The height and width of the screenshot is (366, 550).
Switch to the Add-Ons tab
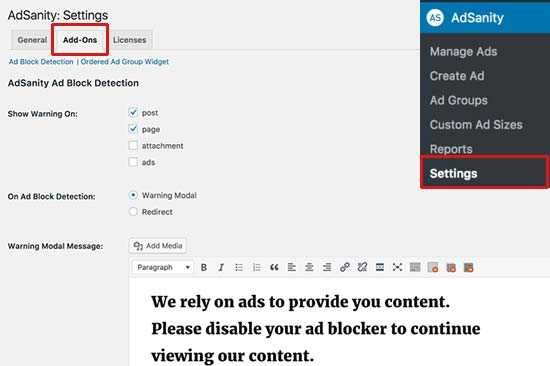(x=80, y=40)
